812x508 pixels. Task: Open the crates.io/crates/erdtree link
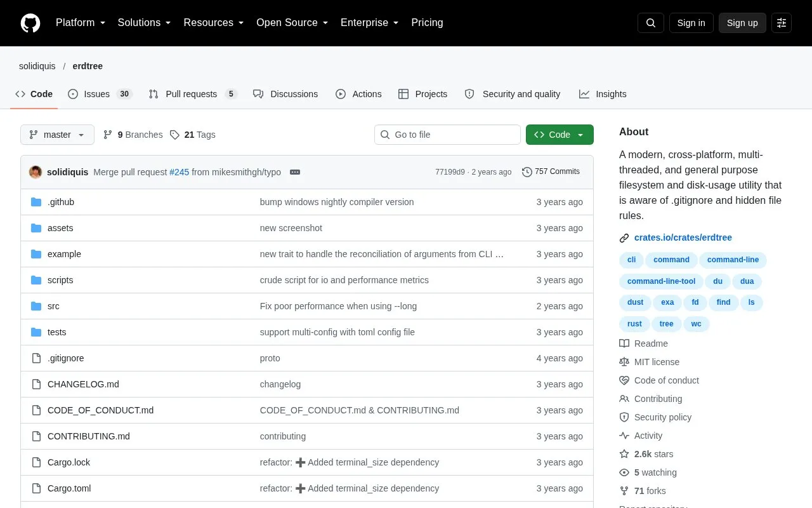(x=683, y=237)
